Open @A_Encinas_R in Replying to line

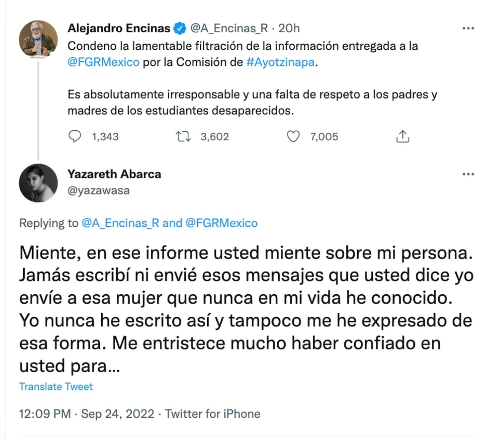click(x=120, y=223)
